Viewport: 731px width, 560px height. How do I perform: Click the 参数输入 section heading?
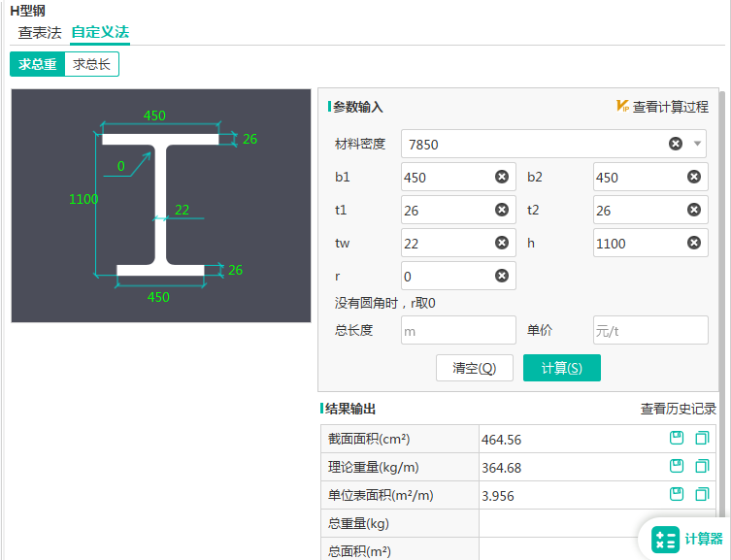tap(357, 107)
